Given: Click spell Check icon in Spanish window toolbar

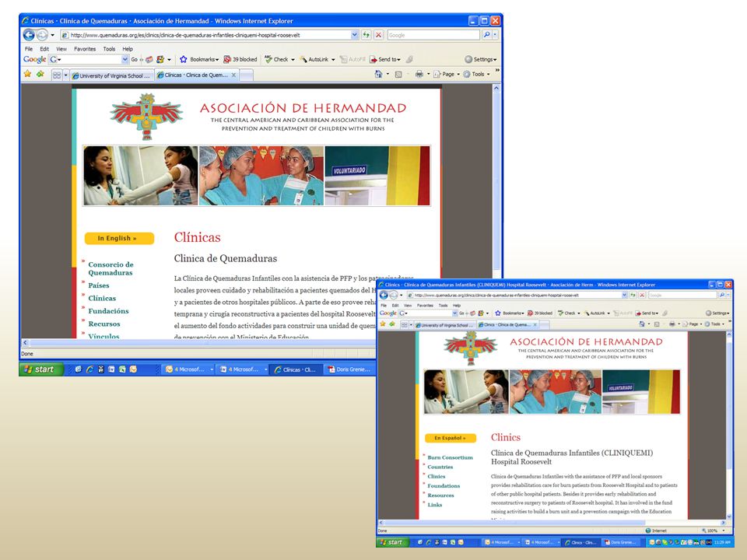Looking at the screenshot, I should [x=268, y=60].
